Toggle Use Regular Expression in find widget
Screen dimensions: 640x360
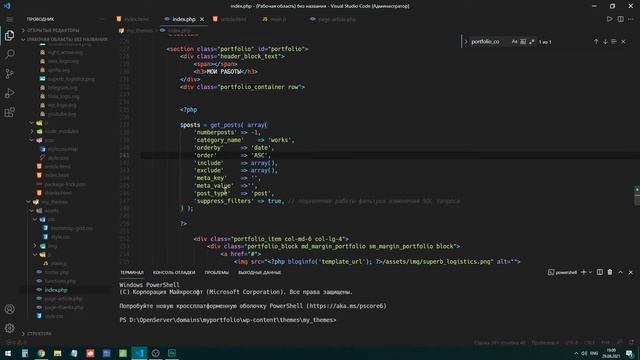coord(531,42)
